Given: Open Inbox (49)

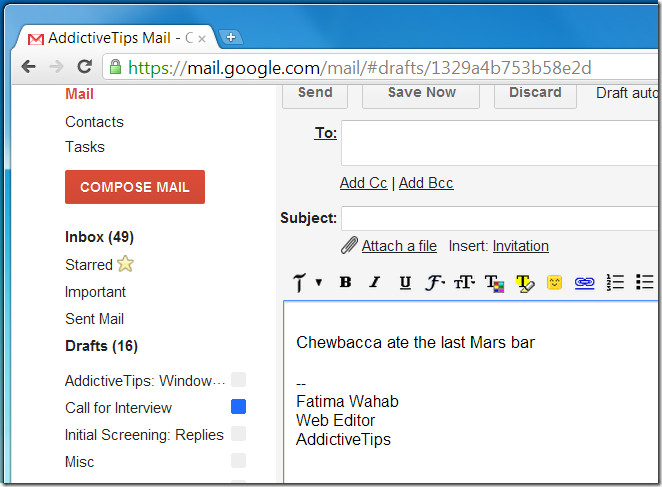Looking at the screenshot, I should (x=99, y=237).
